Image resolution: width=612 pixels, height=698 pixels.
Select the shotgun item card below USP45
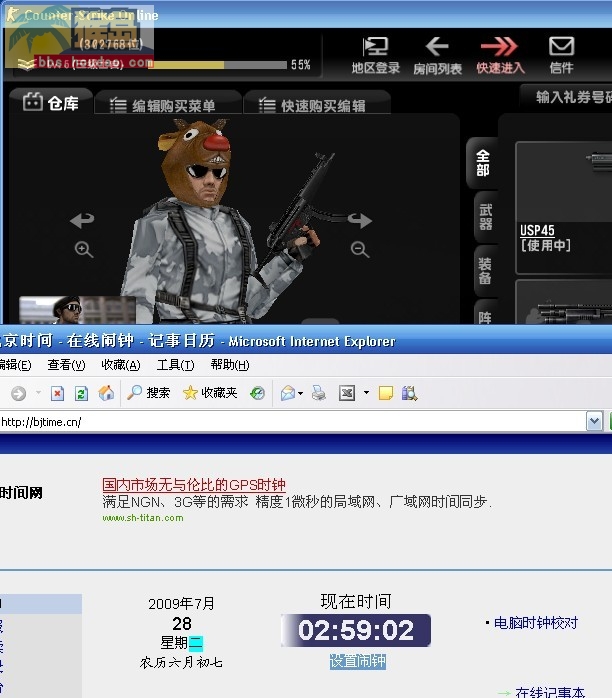(x=563, y=302)
